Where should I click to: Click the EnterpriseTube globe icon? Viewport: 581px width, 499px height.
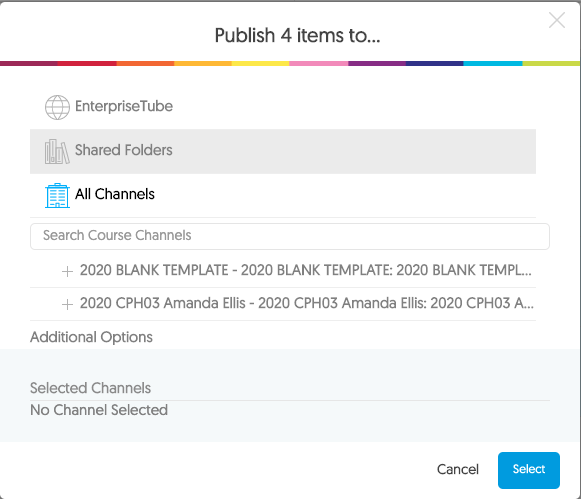pos(57,107)
